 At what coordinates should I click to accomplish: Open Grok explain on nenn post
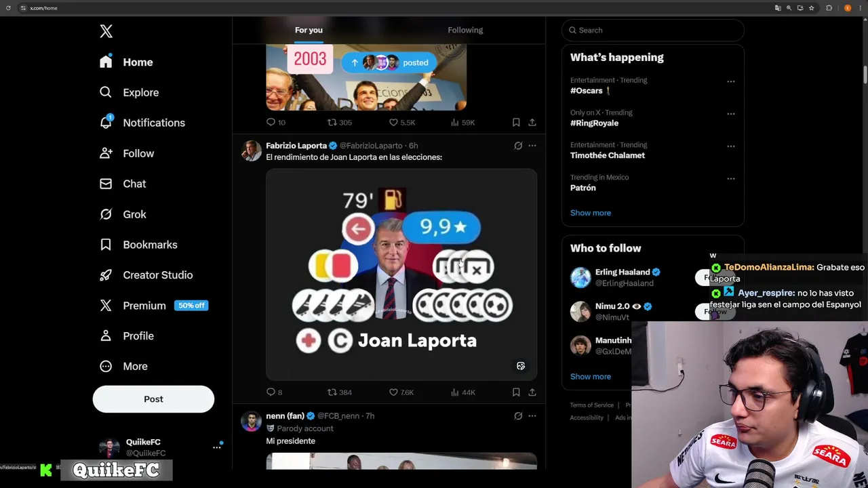[518, 415]
